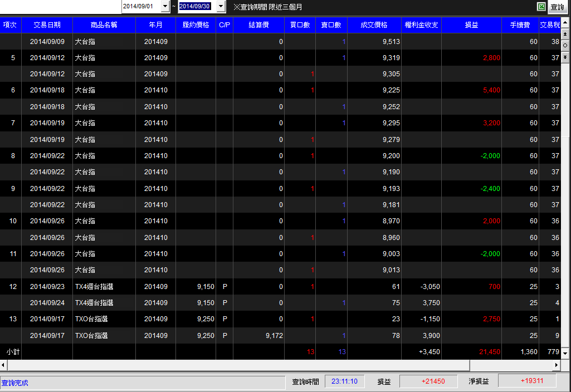Viewport: 571px width, 392px height.
Task: Jump to first page with double-up arrow
Action: 565,34
